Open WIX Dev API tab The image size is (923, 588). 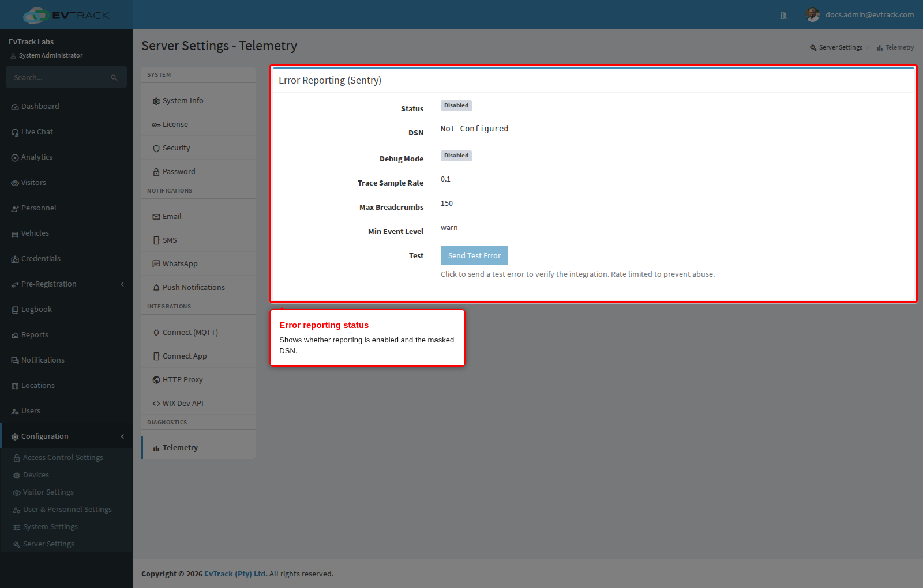198,404
